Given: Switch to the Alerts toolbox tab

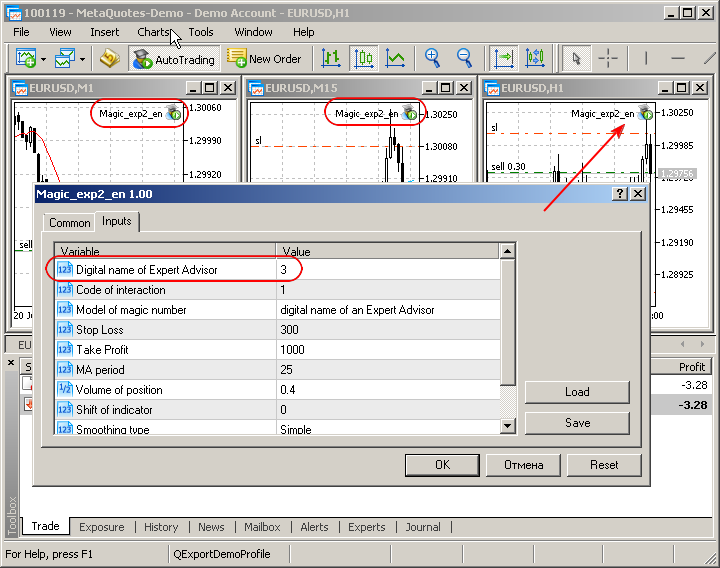Looking at the screenshot, I should [315, 527].
